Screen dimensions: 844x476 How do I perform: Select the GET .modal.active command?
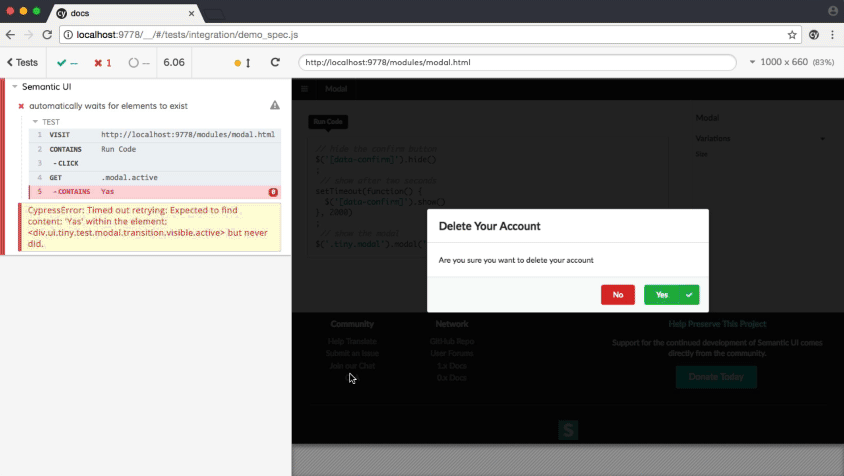click(x=155, y=178)
